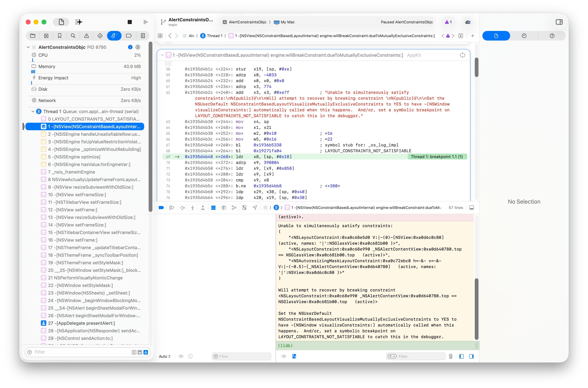This screenshot has height=388, width=588.
Task: Open the Source Control navigator
Action: 46,36
